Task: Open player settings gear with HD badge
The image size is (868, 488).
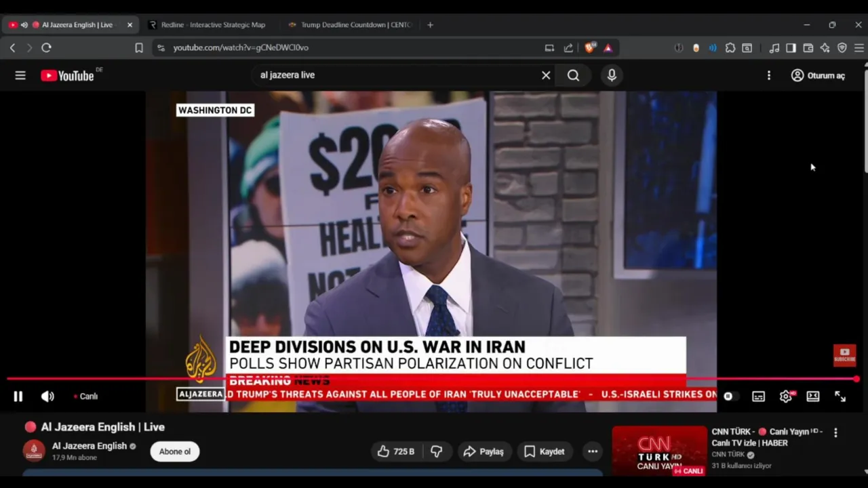Action: (x=786, y=396)
